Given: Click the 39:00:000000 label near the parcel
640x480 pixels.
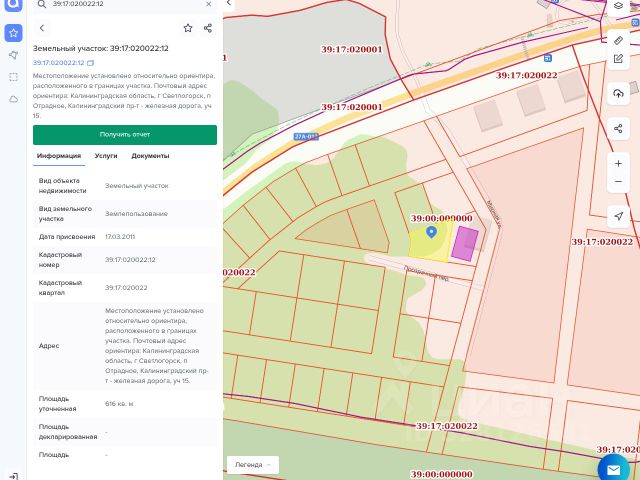Looking at the screenshot, I should pos(441,218).
